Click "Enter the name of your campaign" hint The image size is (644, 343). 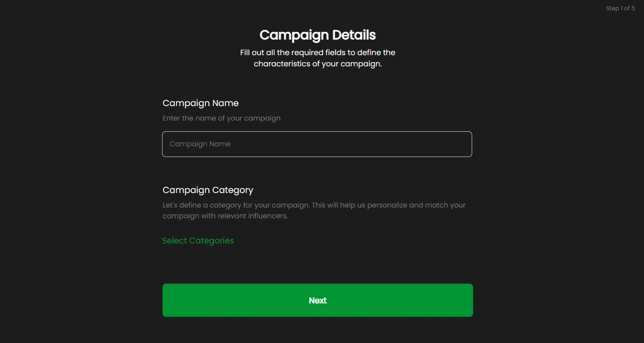[x=221, y=118]
